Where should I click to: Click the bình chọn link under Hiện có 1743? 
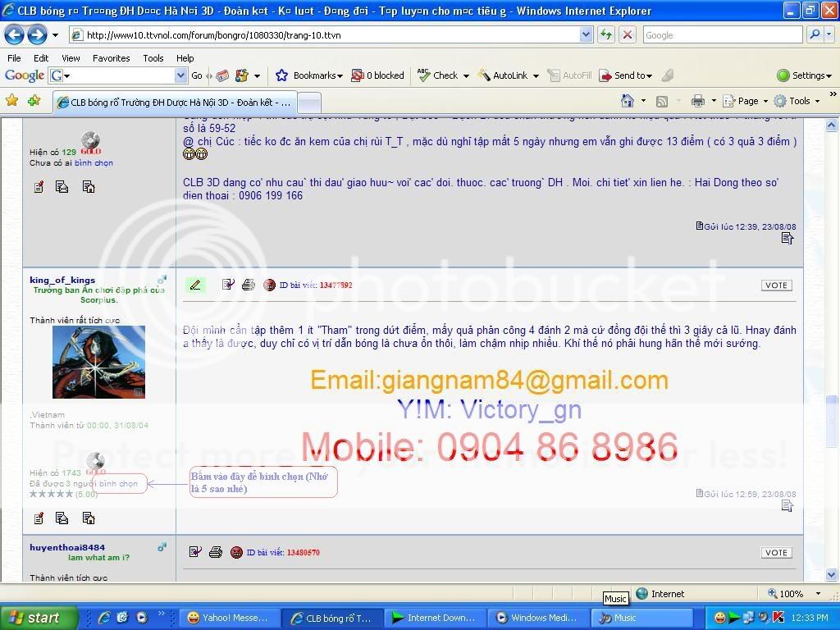pos(118,483)
